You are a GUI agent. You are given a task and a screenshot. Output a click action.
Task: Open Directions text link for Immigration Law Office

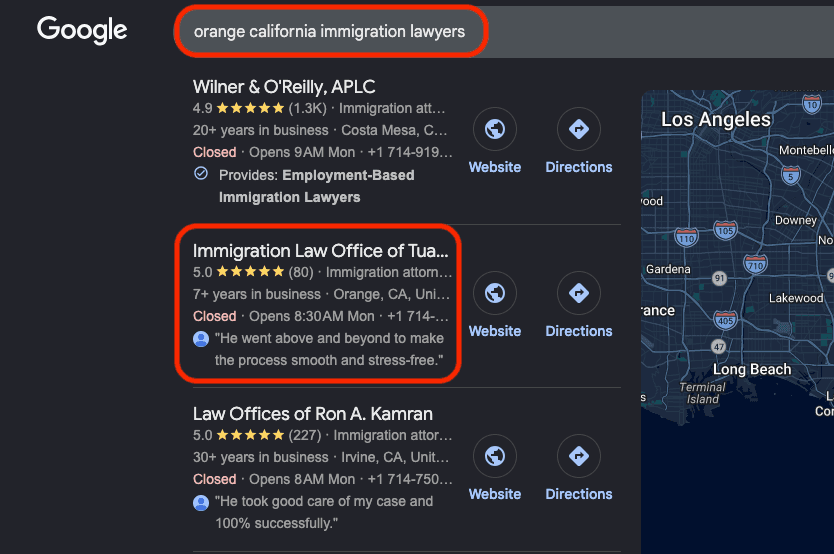579,331
